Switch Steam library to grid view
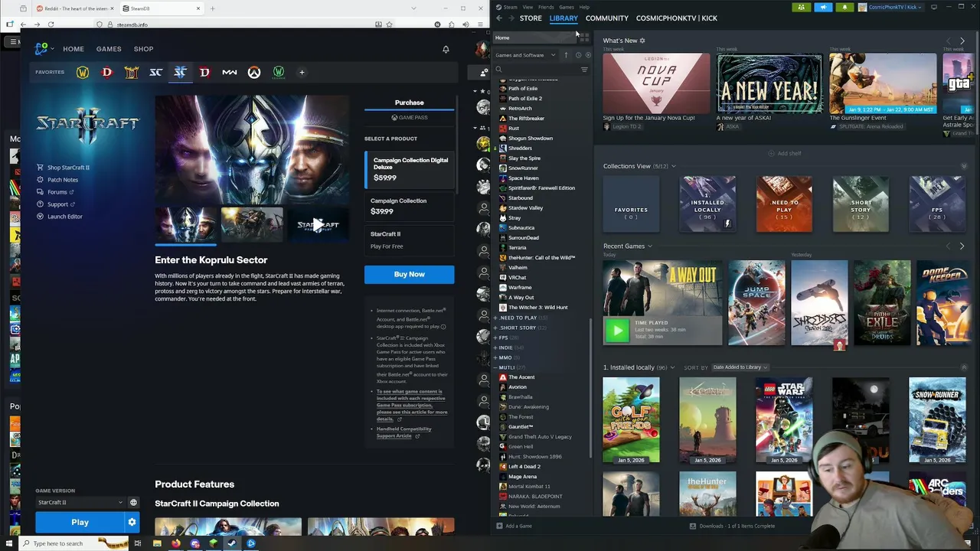The width and height of the screenshot is (980, 551). coord(585,37)
